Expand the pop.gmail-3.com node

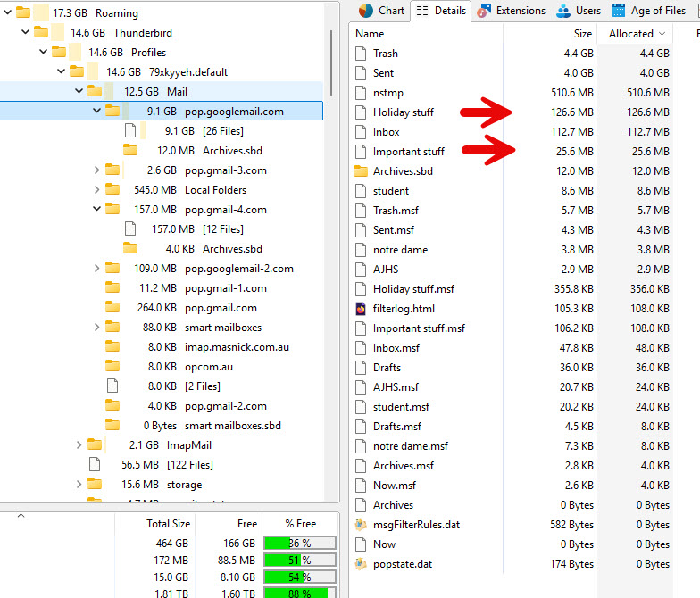point(96,170)
